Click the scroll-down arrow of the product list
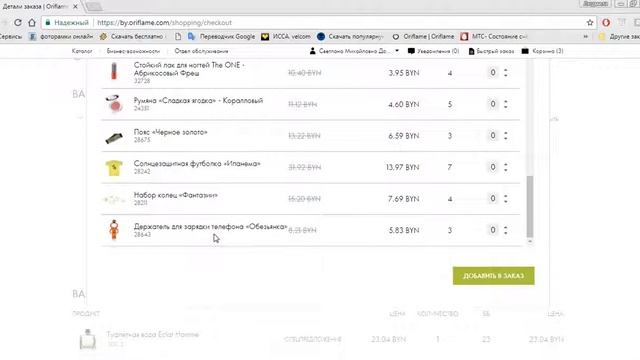 tap(530, 242)
